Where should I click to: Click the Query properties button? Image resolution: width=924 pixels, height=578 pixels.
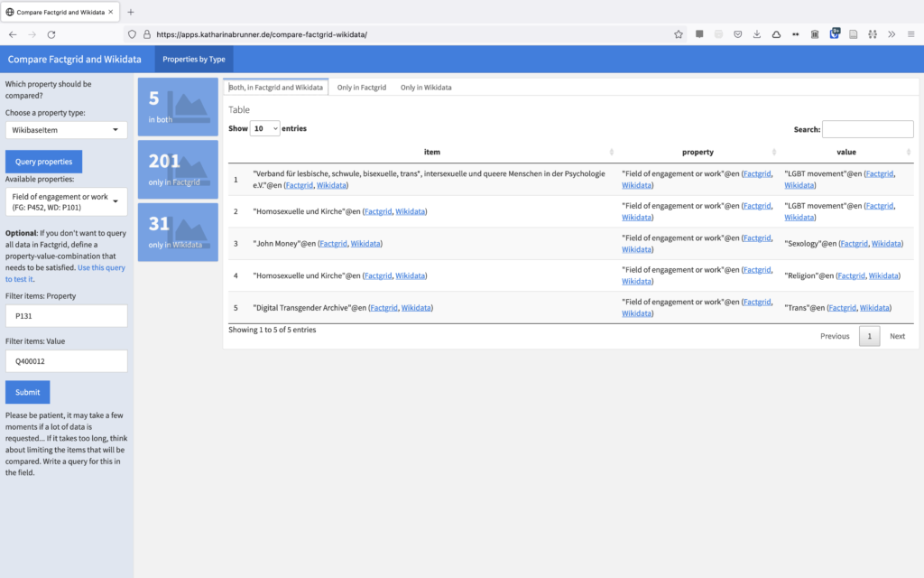coord(43,162)
